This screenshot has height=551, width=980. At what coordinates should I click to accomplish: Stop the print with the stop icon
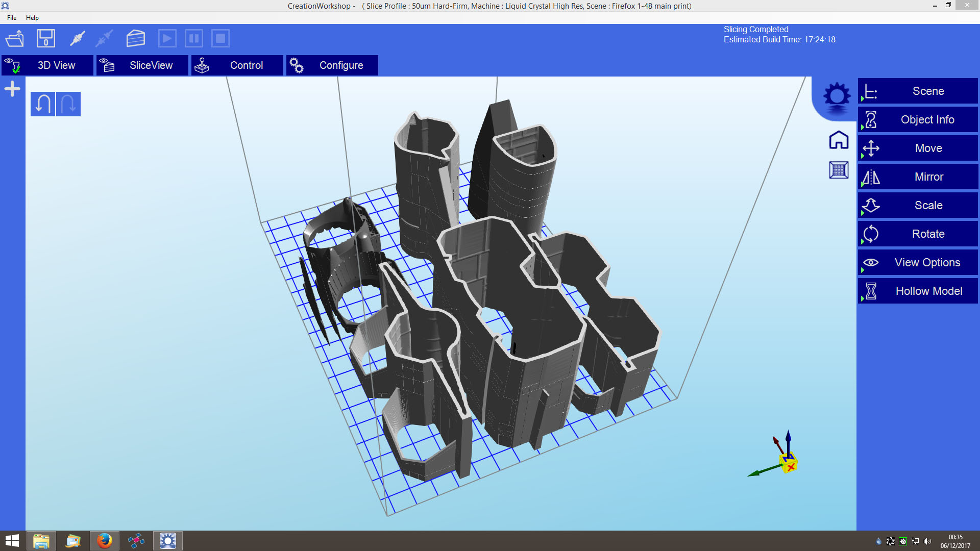pyautogui.click(x=220, y=38)
